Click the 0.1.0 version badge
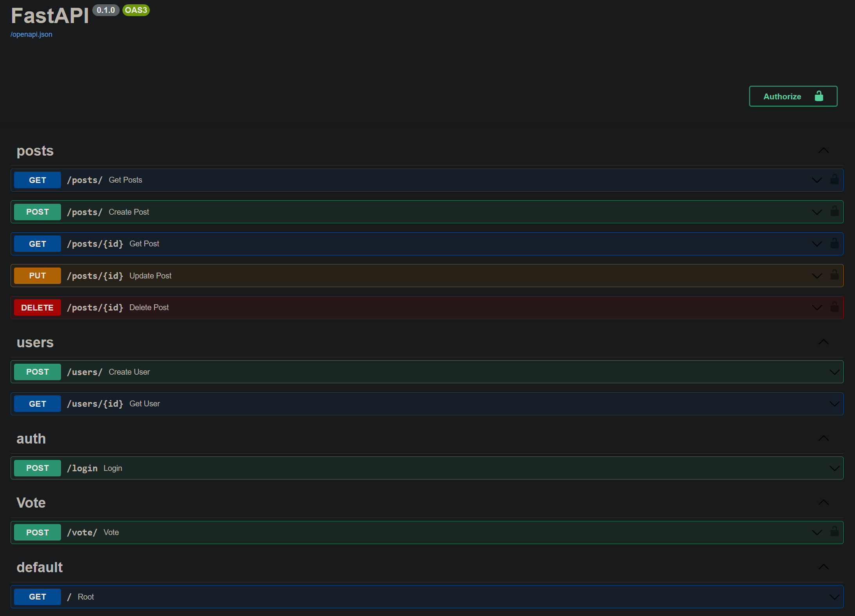855x616 pixels. click(106, 10)
